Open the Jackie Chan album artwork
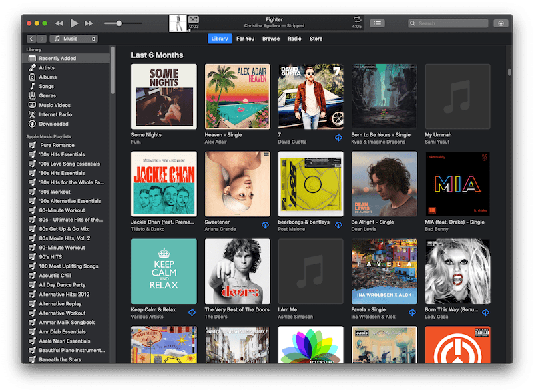This screenshot has width=534, height=392. click(164, 184)
